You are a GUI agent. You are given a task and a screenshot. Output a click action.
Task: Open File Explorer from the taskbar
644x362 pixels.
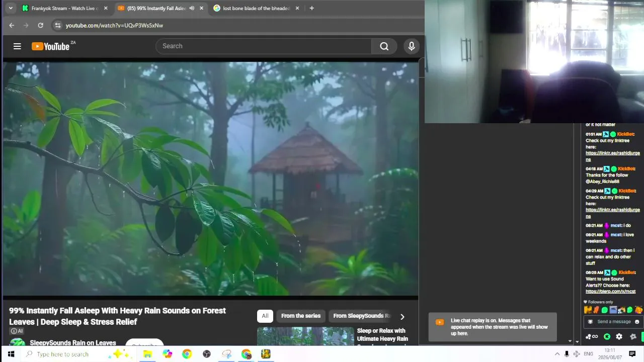pyautogui.click(x=147, y=354)
